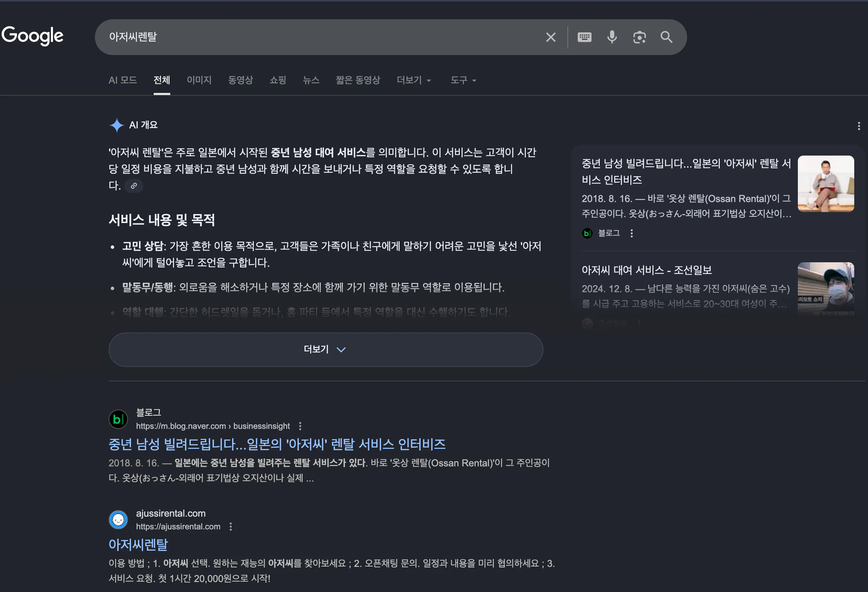Open the on-screen keyboard input tool
The image size is (868, 592).
pos(584,37)
